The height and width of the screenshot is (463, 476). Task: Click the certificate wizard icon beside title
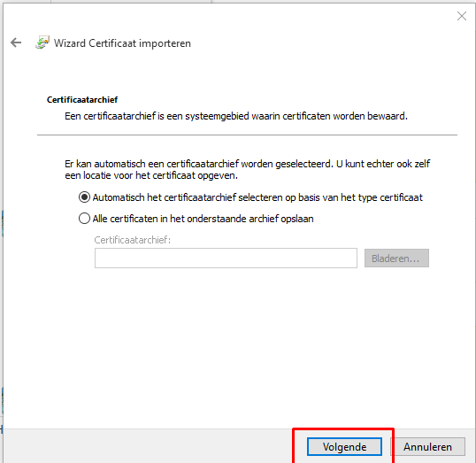click(x=42, y=42)
